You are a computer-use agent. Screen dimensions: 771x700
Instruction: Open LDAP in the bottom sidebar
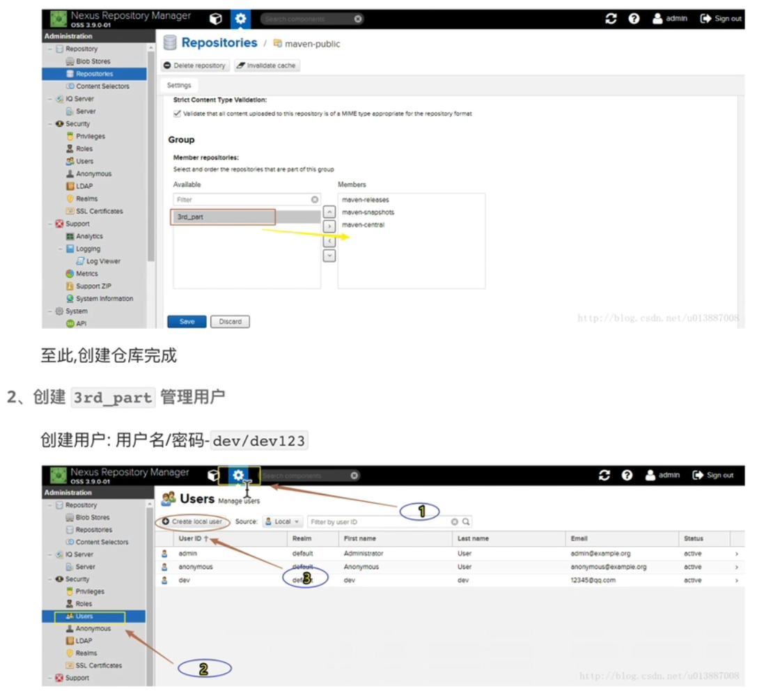click(x=84, y=641)
